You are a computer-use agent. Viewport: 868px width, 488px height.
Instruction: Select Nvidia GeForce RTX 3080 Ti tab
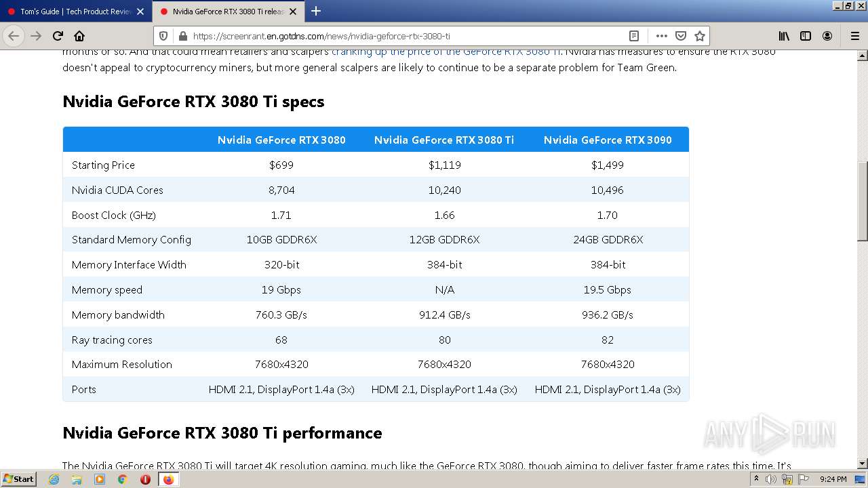tap(229, 12)
